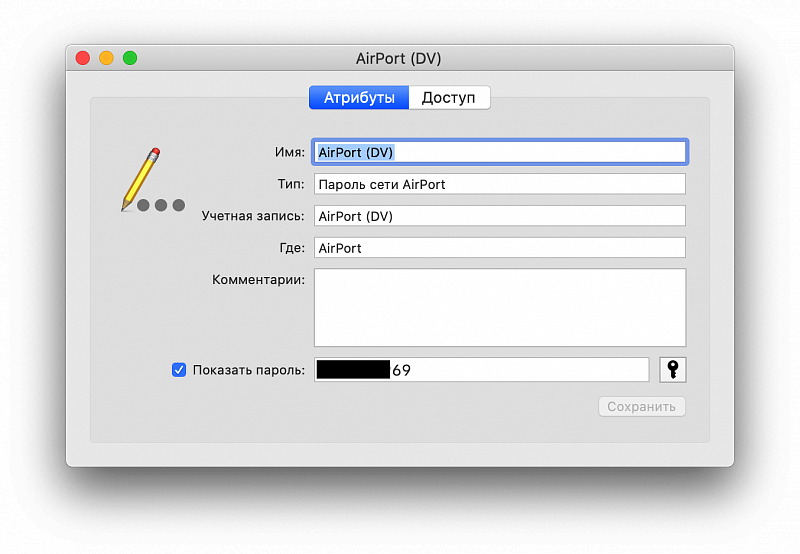
Task: Click into the Тип field
Action: tap(499, 184)
